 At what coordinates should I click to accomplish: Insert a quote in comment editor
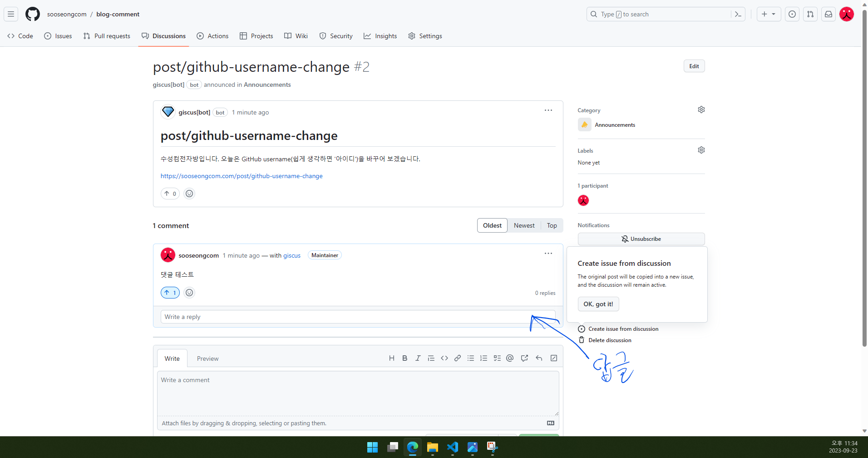(x=431, y=358)
